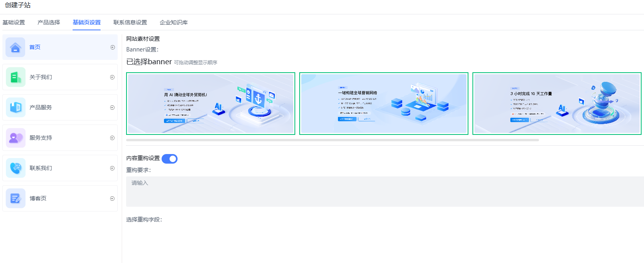Toggle the 内容重构设置 switch off

(170, 159)
